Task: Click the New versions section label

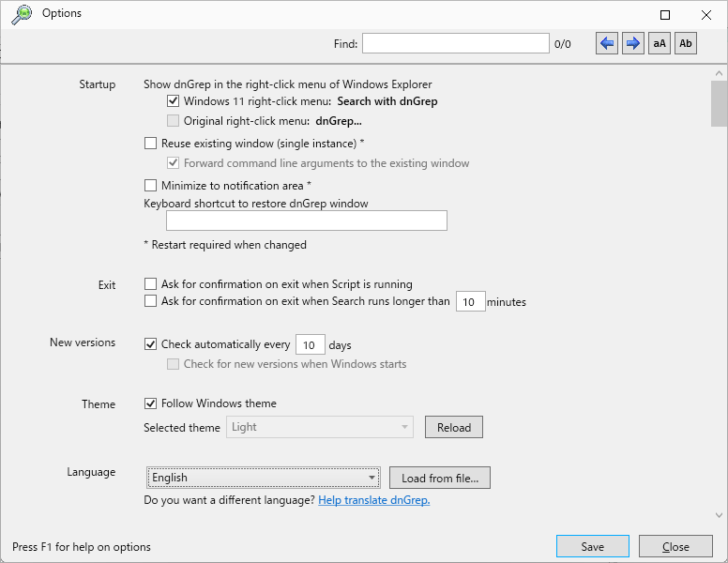Action: pos(83,342)
